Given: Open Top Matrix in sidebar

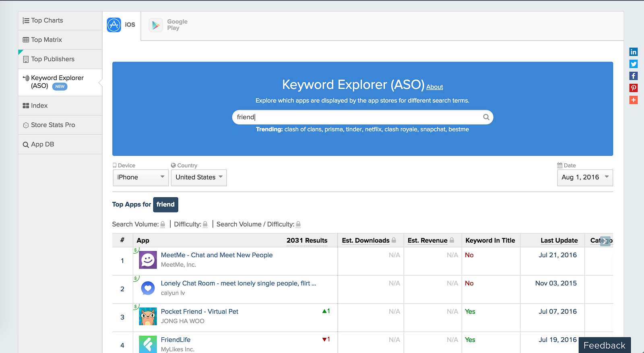Looking at the screenshot, I should tap(60, 40).
